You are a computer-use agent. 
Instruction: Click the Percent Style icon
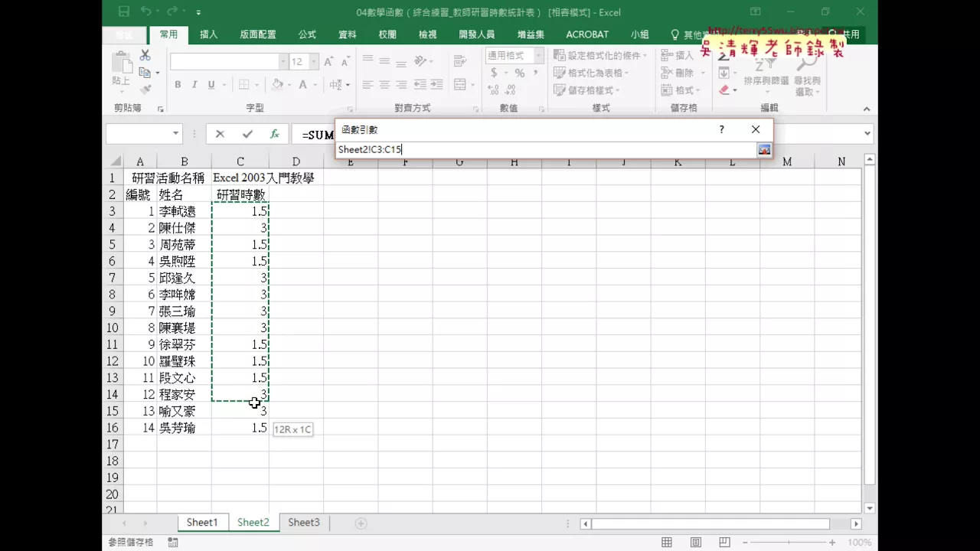[520, 73]
